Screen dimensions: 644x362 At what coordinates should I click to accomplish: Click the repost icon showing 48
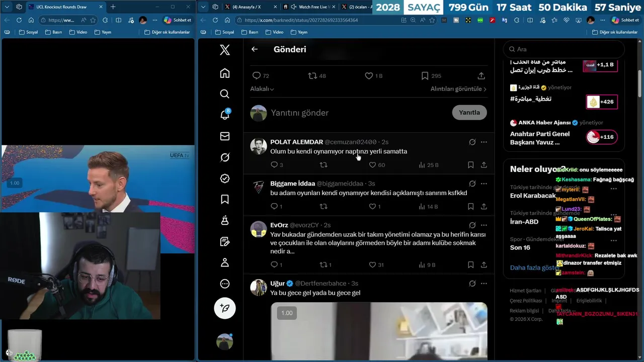coord(312,75)
